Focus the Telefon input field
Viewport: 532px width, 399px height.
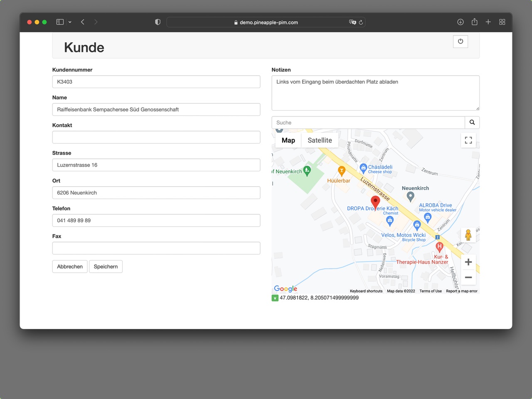click(156, 221)
